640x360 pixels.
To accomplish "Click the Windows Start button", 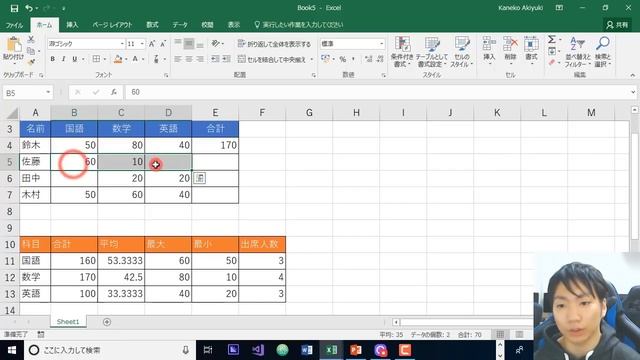I will [11, 350].
